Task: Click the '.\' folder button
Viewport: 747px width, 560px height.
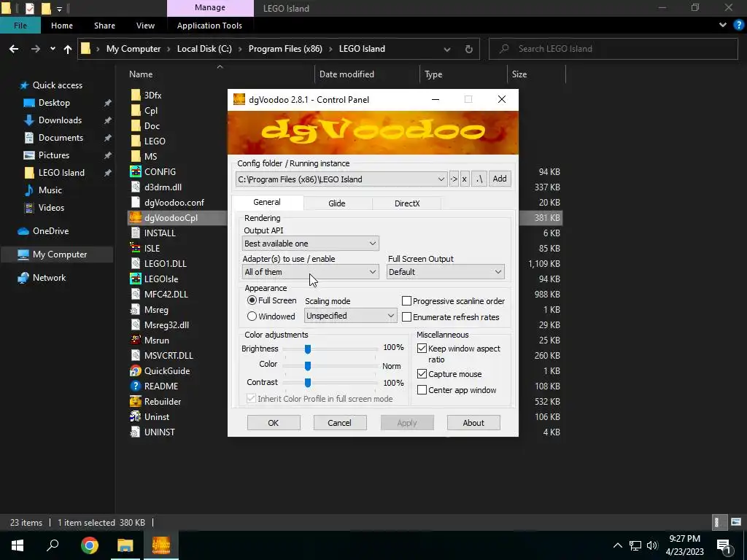Action: (x=479, y=179)
